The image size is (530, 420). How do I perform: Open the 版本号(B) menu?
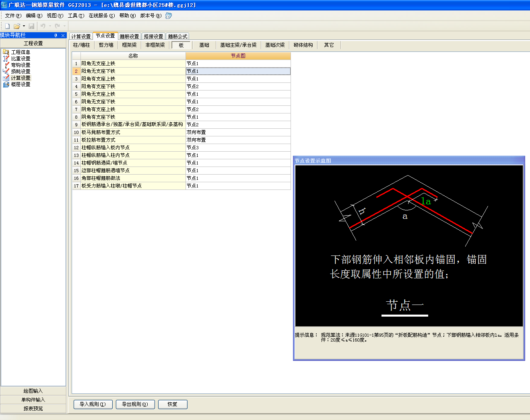151,16
